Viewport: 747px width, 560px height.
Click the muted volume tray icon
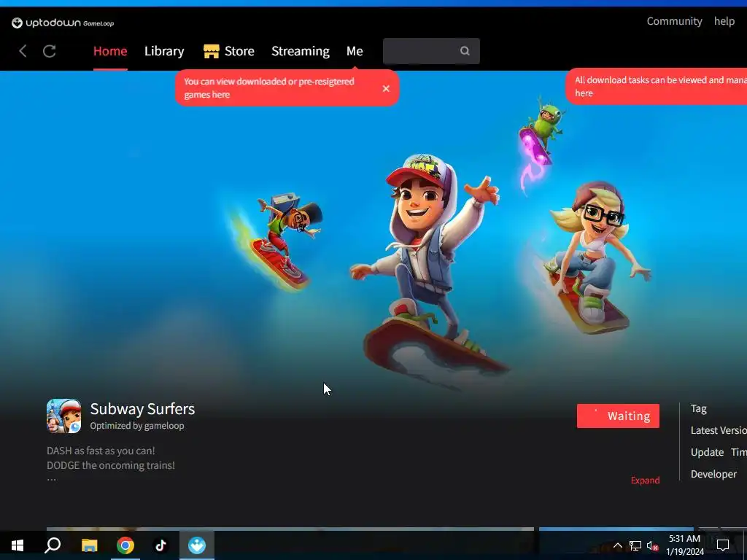[x=652, y=545]
